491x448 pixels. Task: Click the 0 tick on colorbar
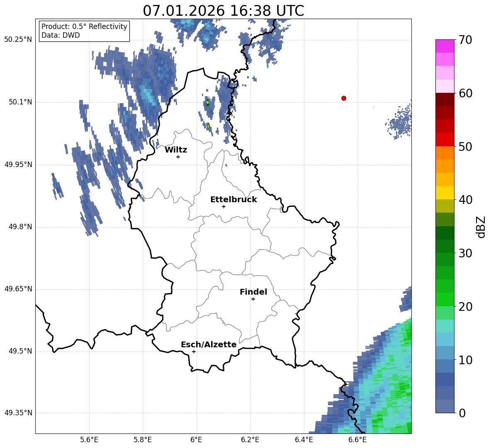click(x=462, y=413)
